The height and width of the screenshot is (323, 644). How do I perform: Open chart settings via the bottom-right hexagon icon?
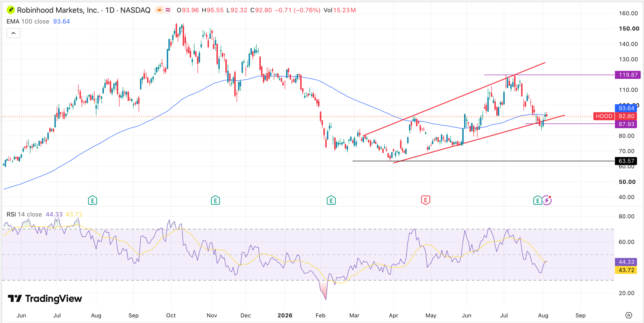coord(629,315)
